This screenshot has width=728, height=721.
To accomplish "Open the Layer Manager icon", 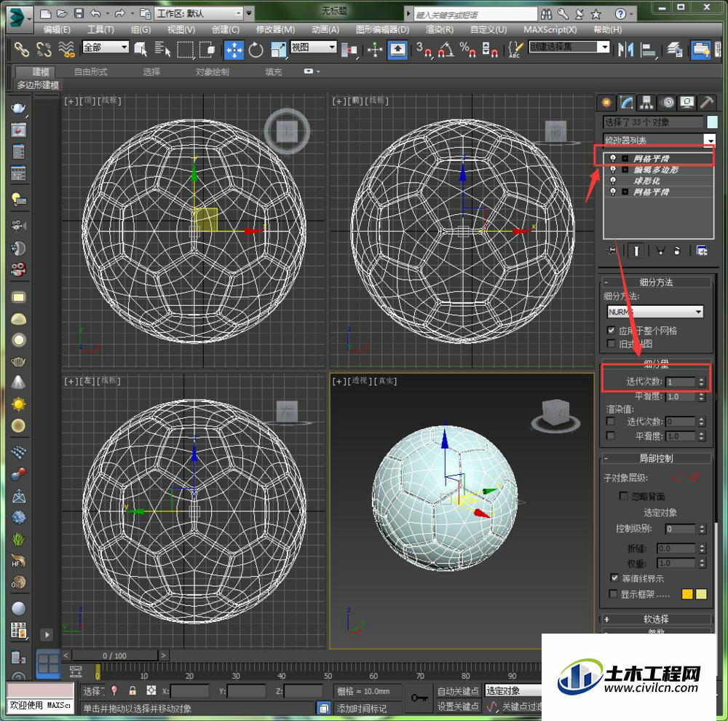I will tap(675, 50).
